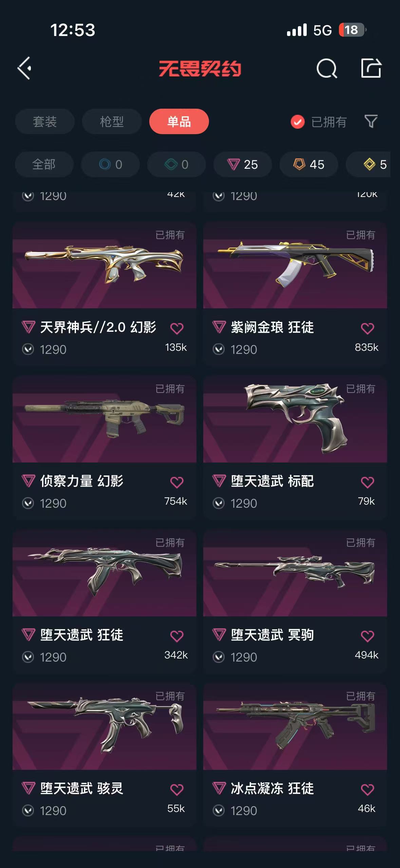The height and width of the screenshot is (868, 400).
Task: Select the 全部 filter chip
Action: [44, 164]
